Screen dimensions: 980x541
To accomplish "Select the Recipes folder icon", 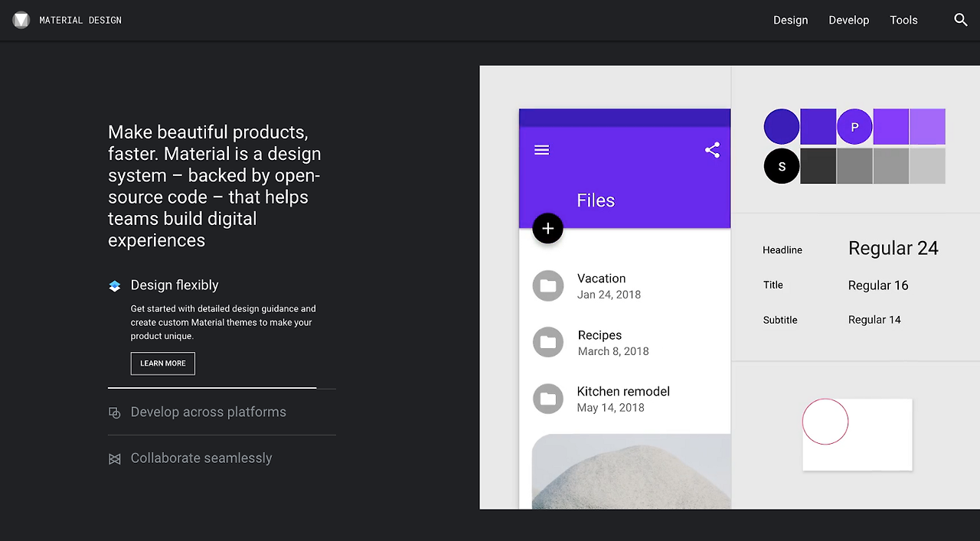I will 548,342.
